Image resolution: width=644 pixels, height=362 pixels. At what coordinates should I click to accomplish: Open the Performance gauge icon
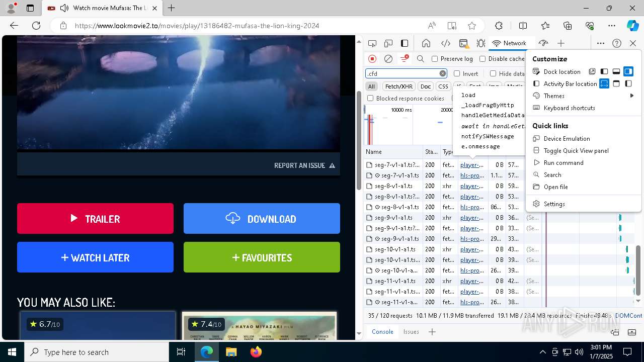[x=543, y=43]
